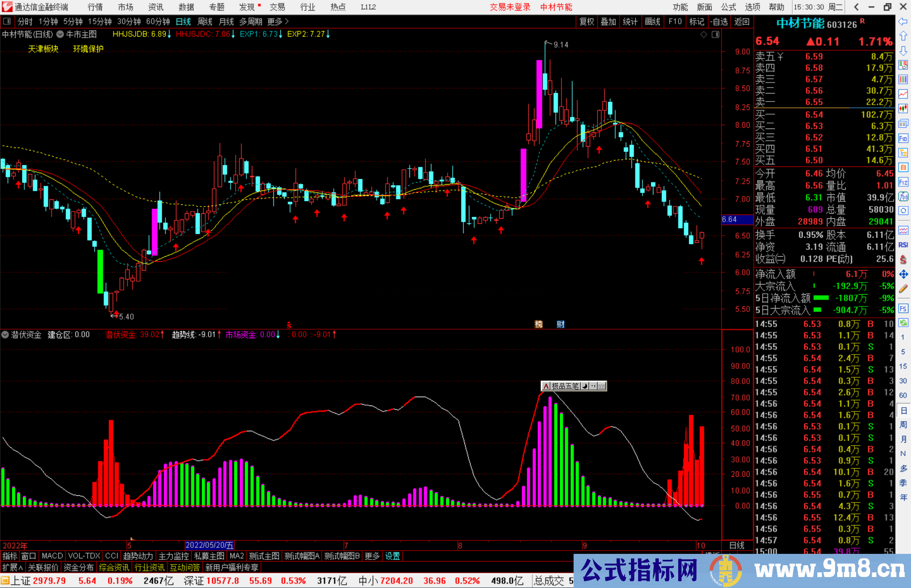Switch to the MACD indicator tab
The image size is (911, 588).
52,556
